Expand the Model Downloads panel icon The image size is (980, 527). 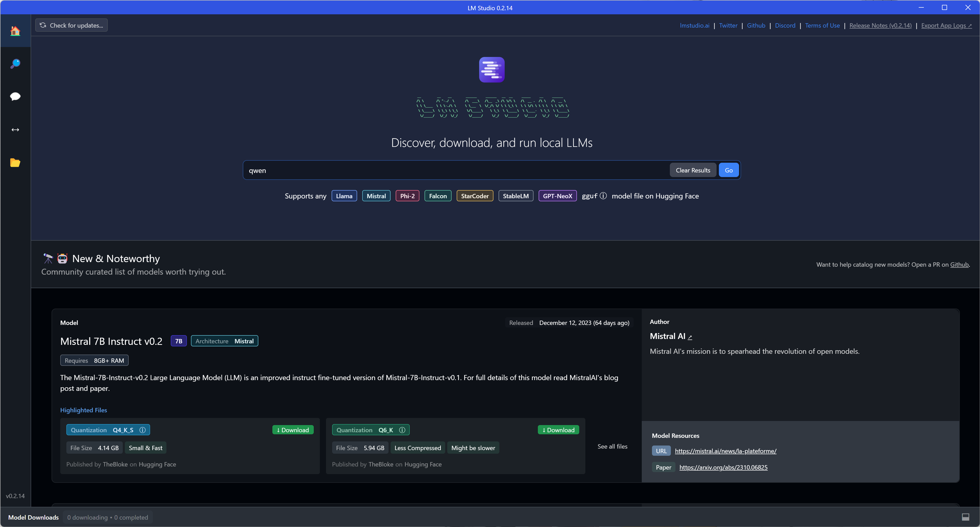(x=965, y=517)
